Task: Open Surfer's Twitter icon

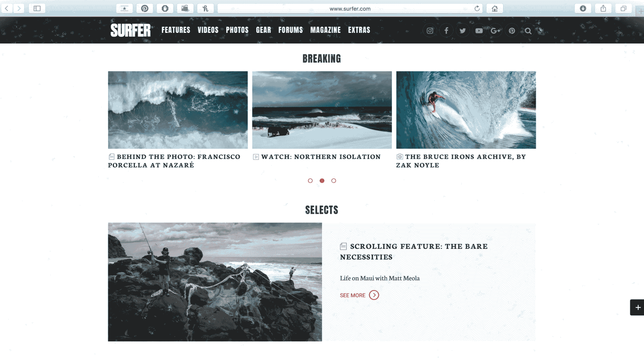Action: pos(463,31)
